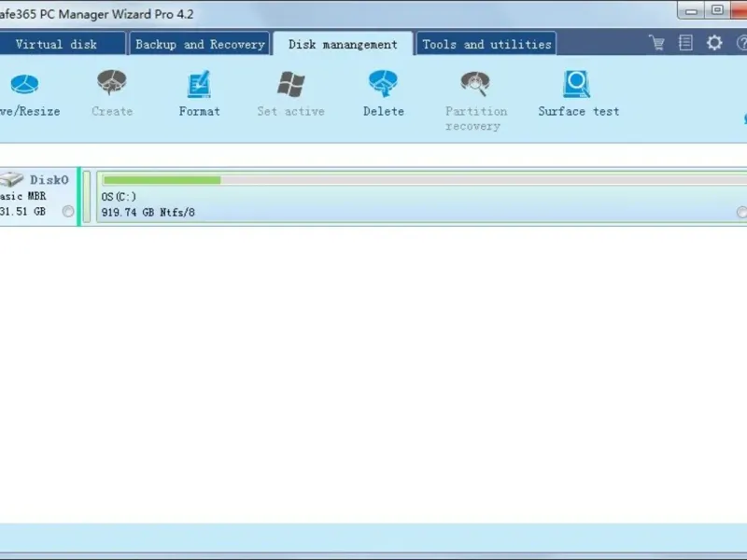Click the Disk0 label
The width and height of the screenshot is (747, 560).
[49, 180]
